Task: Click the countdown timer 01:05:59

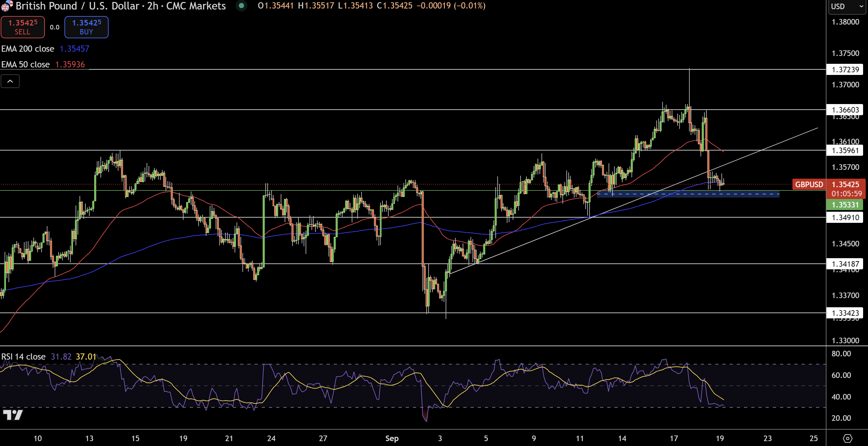Action: coord(846,194)
